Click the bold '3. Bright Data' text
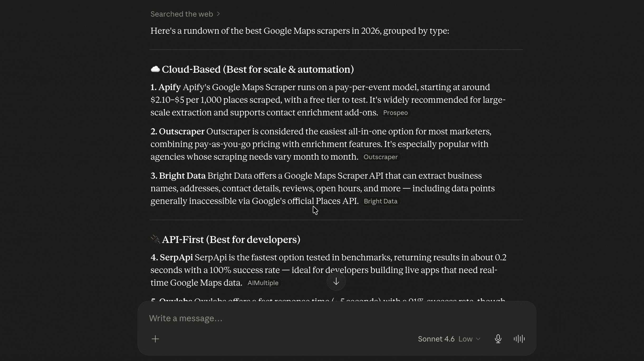This screenshot has height=361, width=644. pos(178,176)
